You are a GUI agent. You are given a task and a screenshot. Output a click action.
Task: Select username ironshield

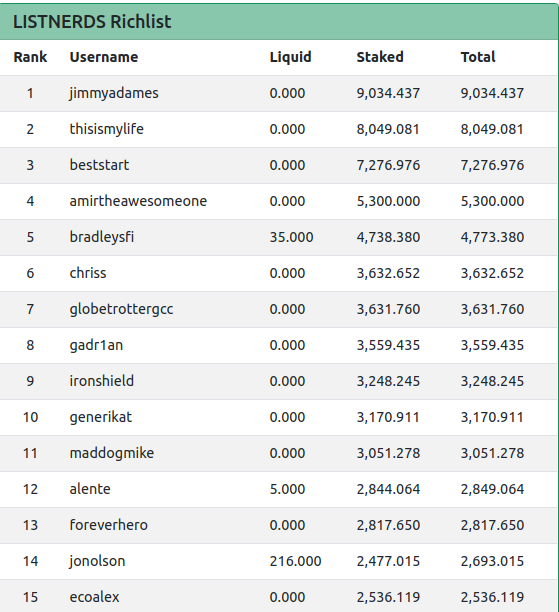click(x=101, y=381)
